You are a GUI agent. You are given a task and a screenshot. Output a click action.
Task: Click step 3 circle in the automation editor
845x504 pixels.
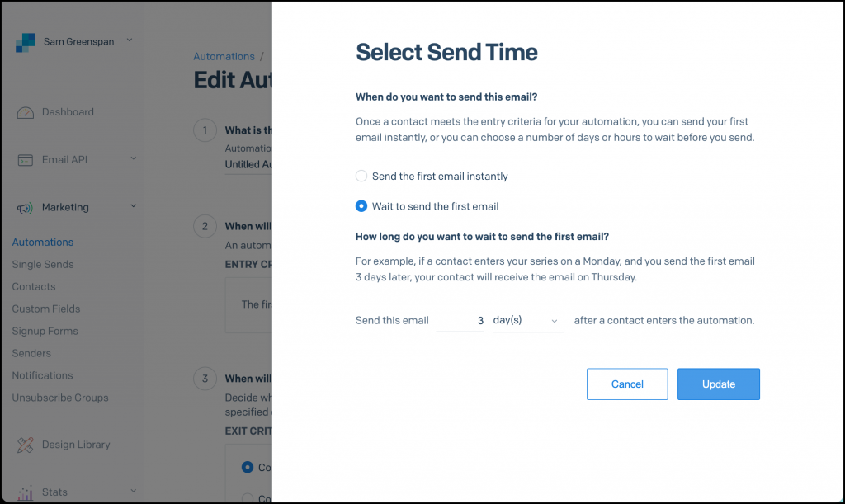pyautogui.click(x=204, y=378)
